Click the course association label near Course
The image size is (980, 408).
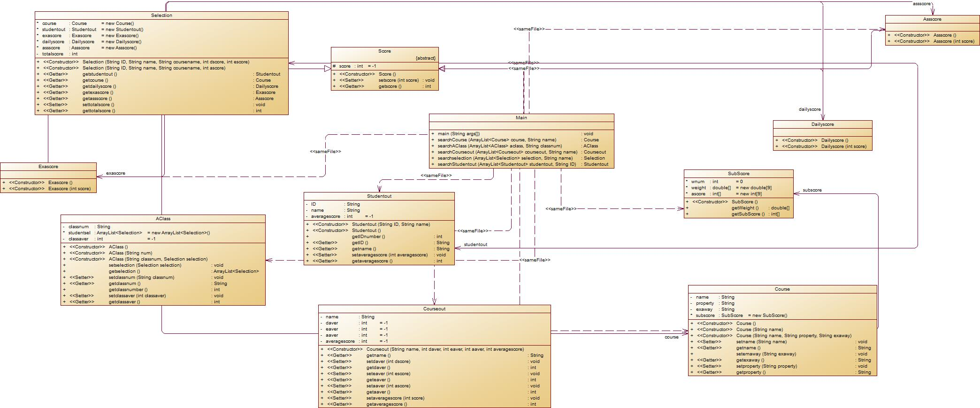(x=671, y=337)
